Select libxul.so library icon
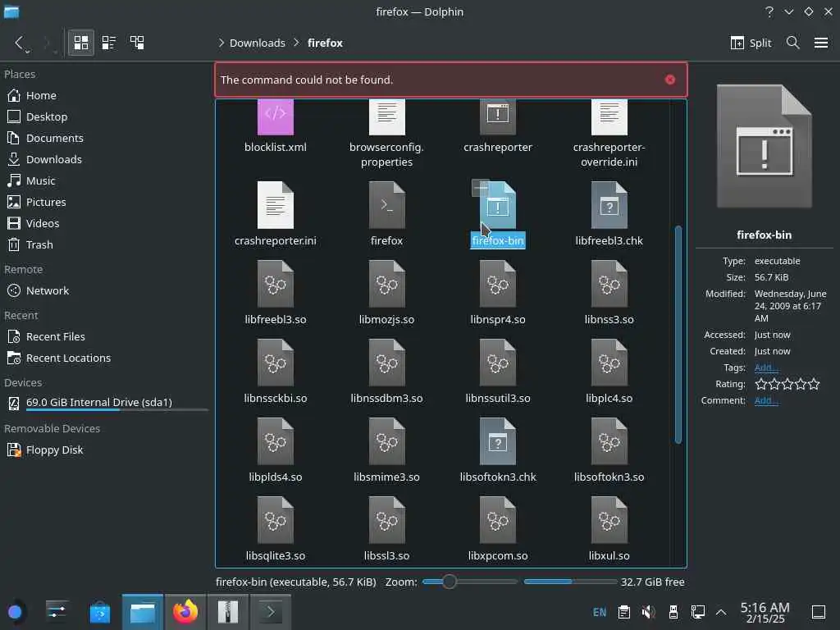840x630 pixels. [x=609, y=520]
